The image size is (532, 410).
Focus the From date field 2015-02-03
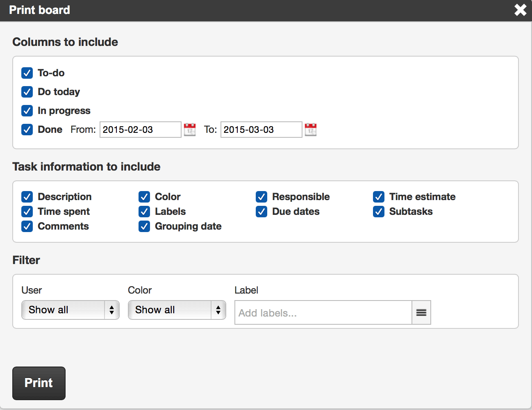click(141, 130)
